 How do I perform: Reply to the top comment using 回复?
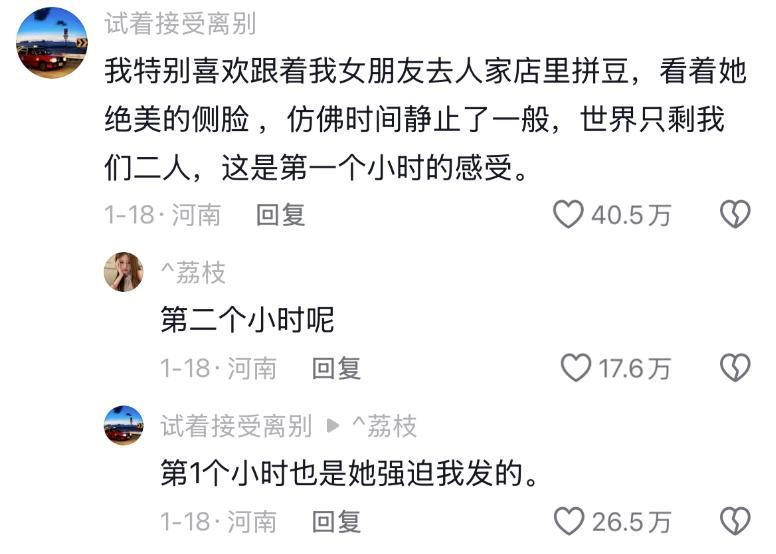point(281,215)
